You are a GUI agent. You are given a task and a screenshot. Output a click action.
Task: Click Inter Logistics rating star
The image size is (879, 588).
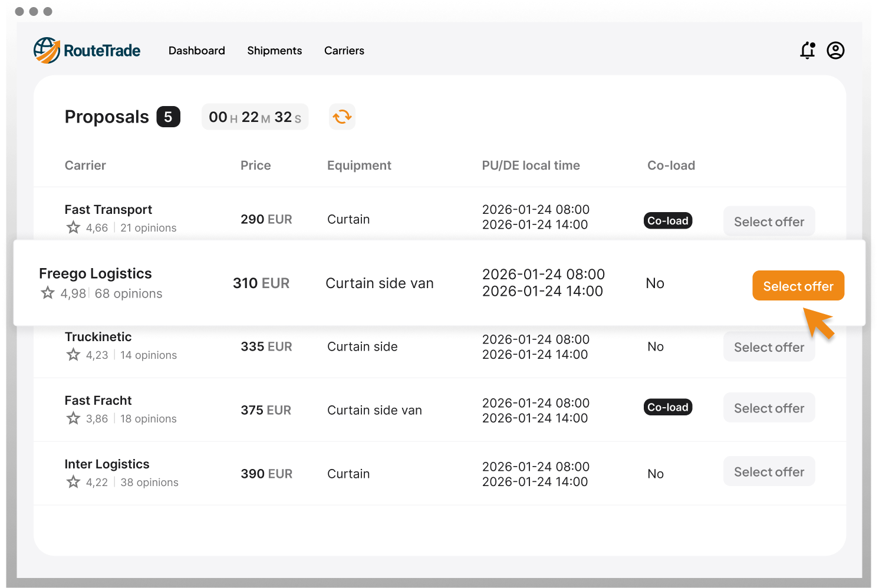[x=73, y=482]
